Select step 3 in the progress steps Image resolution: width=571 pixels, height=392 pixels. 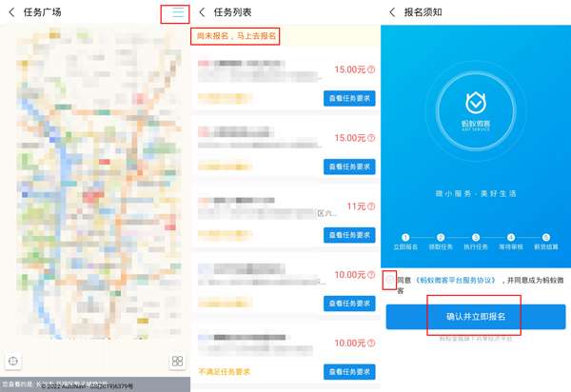(x=476, y=242)
